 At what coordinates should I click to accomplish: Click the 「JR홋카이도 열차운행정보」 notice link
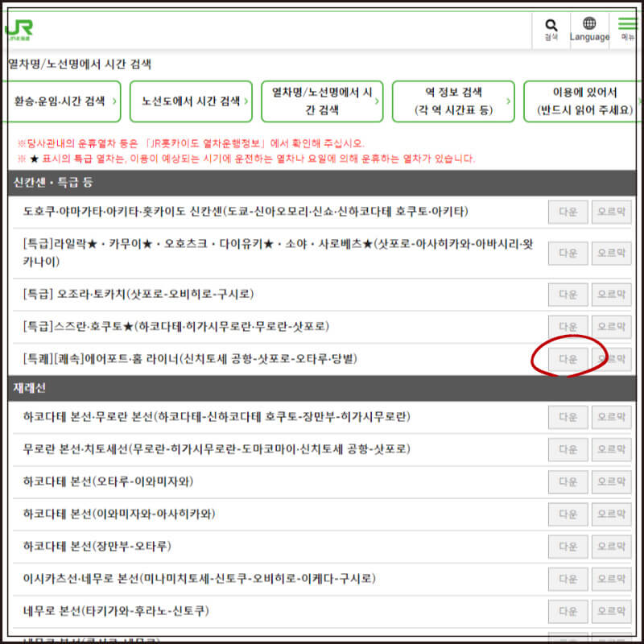click(205, 143)
